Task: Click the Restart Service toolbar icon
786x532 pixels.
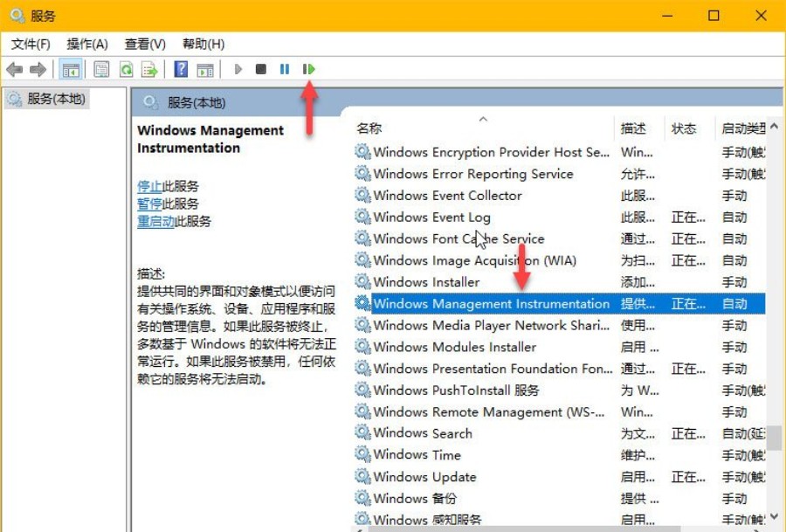Action: (x=308, y=69)
